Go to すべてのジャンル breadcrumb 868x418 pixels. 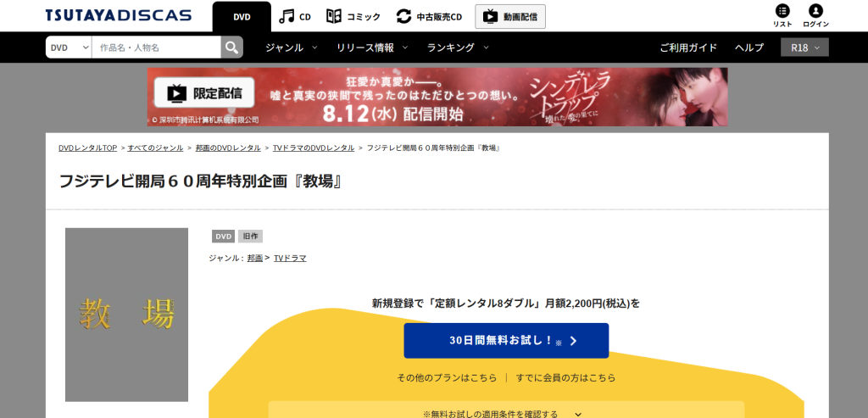click(x=156, y=148)
